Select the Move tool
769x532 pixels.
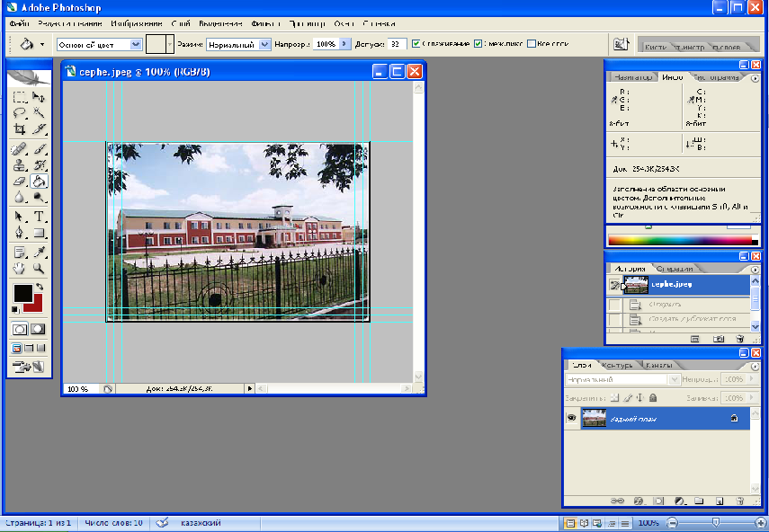pyautogui.click(x=39, y=96)
